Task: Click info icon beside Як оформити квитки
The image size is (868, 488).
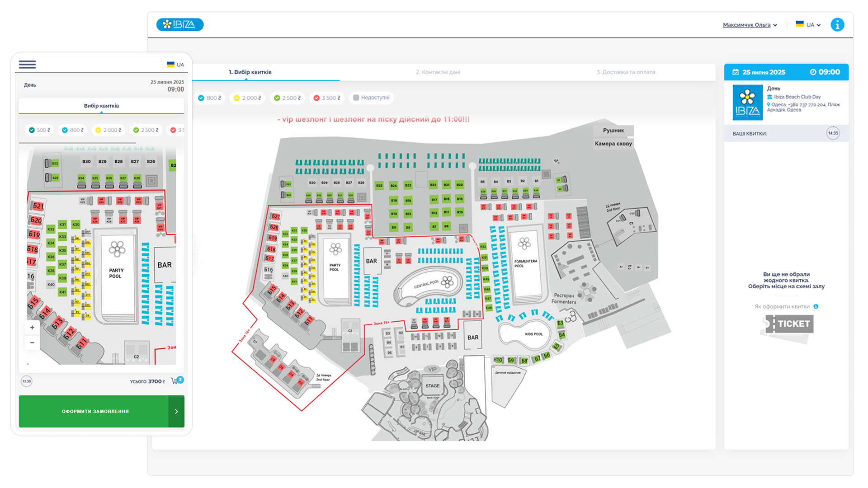Action: [x=816, y=306]
